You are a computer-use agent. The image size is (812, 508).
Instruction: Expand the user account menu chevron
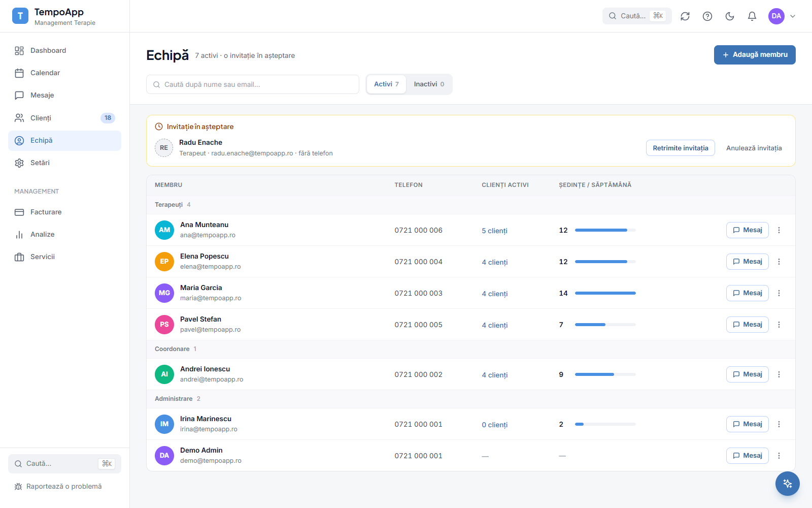793,16
